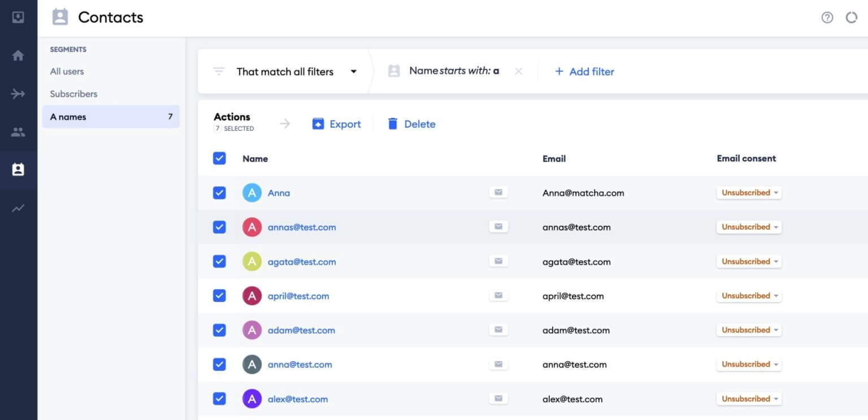Open the 'That match all filters' dropdown

pyautogui.click(x=296, y=72)
